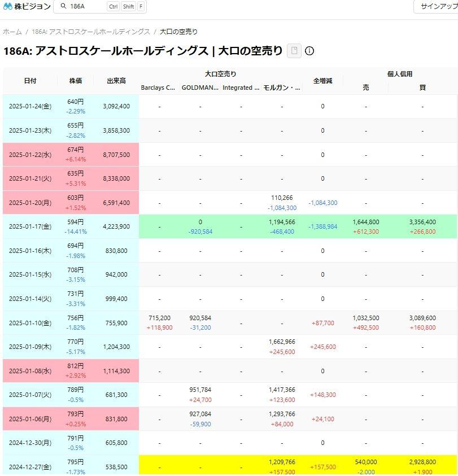
Task: Click the 買 header under 個人信用
Action: click(x=422, y=88)
